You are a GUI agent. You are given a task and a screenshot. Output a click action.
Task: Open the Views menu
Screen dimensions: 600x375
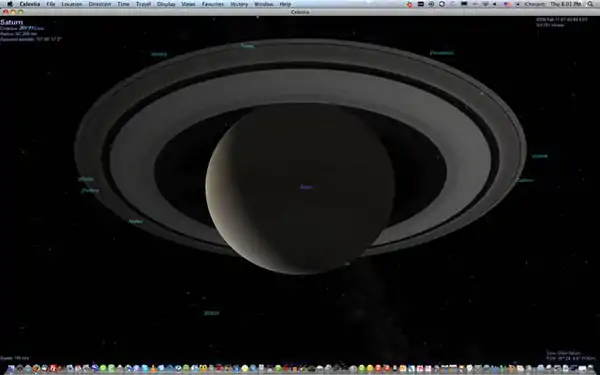point(188,4)
